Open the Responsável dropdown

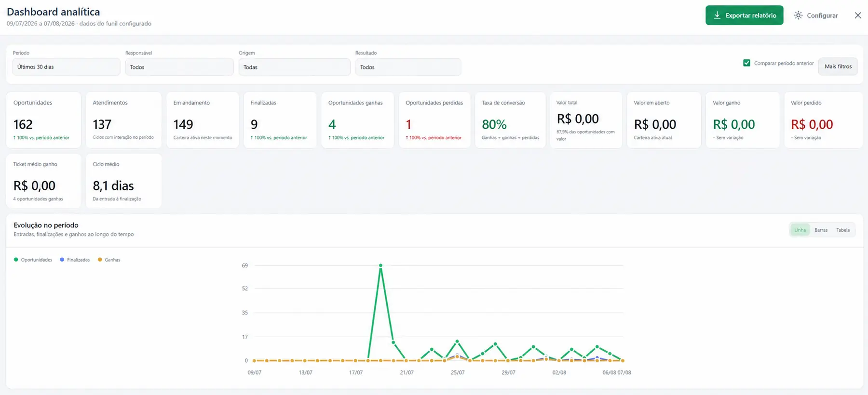(179, 67)
